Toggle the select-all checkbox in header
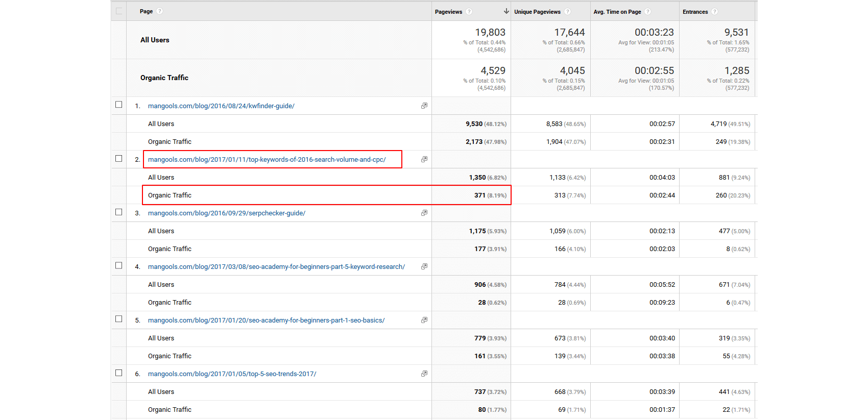 pos(119,11)
